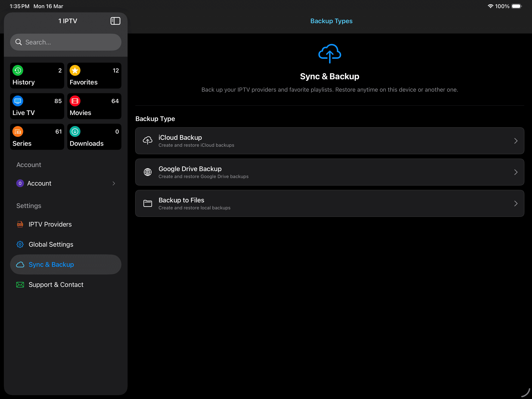The image size is (532, 399).
Task: Open the Movies section icon
Action: tap(75, 101)
